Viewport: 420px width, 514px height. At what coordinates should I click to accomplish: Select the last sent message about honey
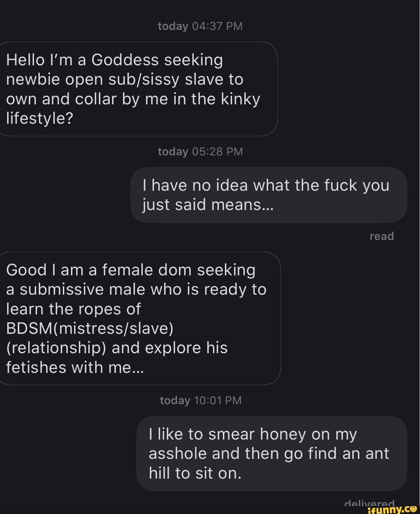pyautogui.click(x=271, y=453)
